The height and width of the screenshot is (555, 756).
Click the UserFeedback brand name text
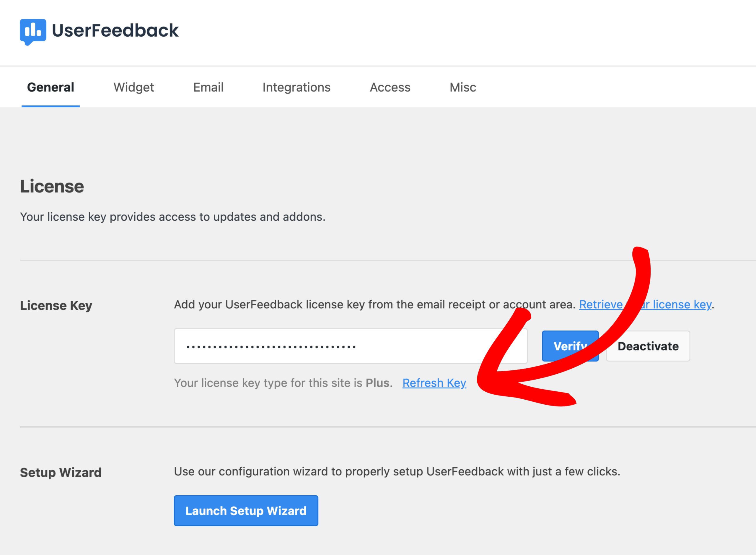[x=115, y=31]
